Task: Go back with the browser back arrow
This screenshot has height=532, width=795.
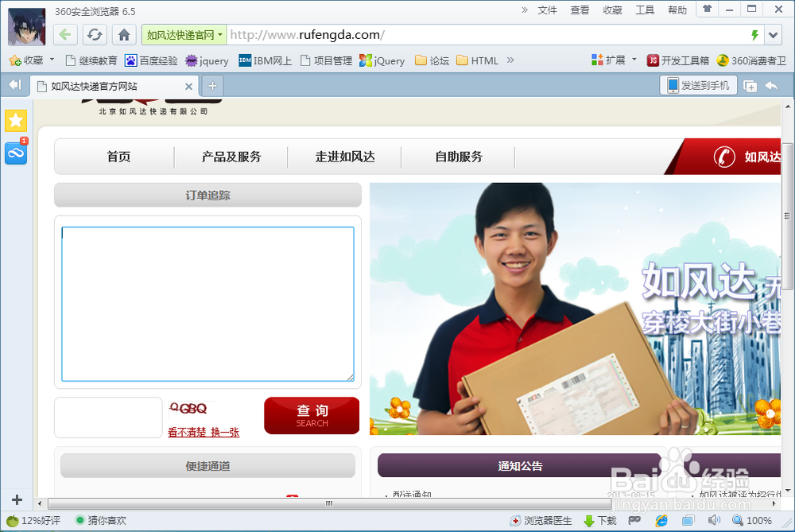Action: [65, 35]
